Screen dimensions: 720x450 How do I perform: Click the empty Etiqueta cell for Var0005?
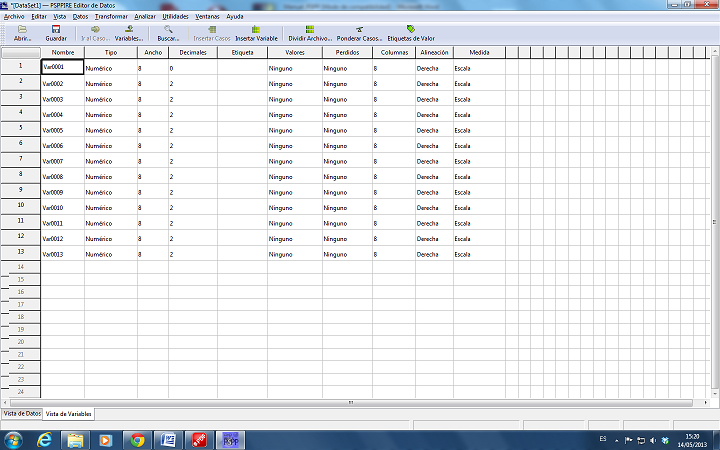[x=242, y=130]
